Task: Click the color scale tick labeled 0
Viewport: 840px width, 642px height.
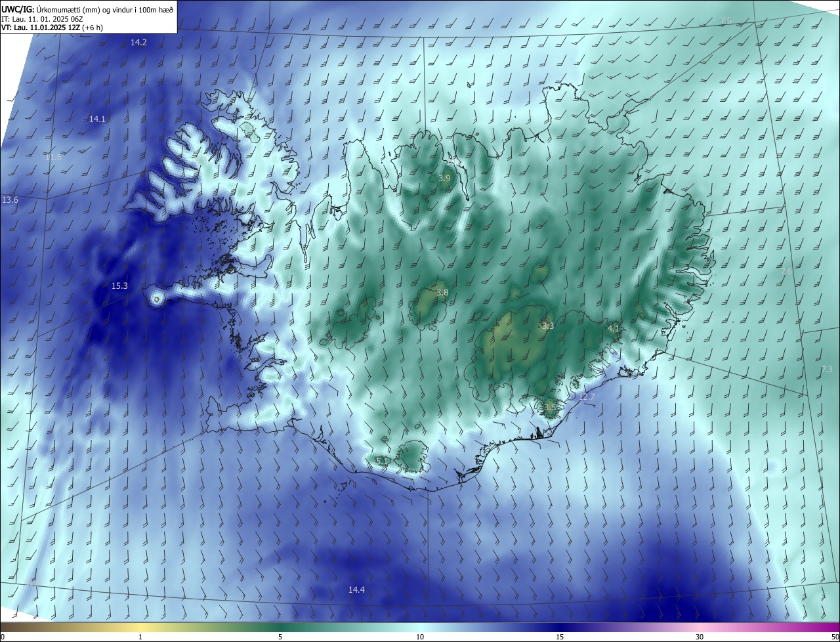Action: [3, 637]
